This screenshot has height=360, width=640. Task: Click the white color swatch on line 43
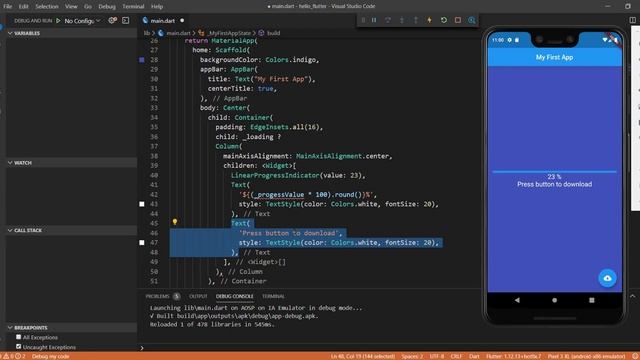[x=142, y=204]
